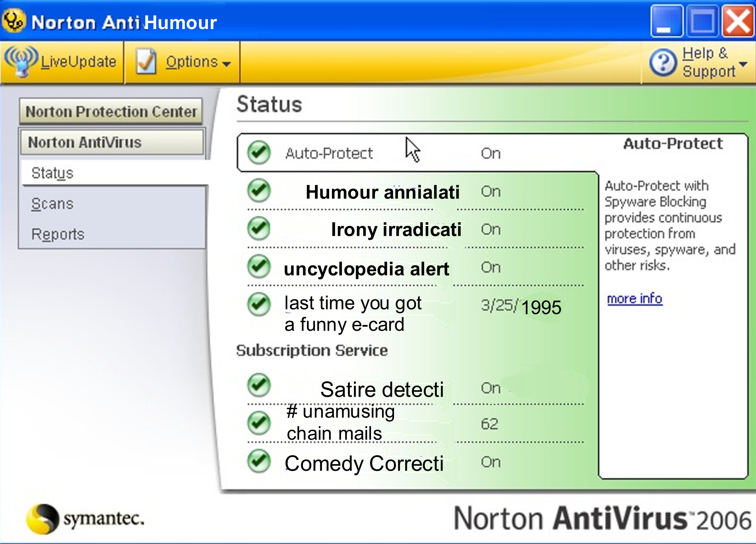
Task: Click the On value for Comedy Correcti
Action: click(491, 462)
